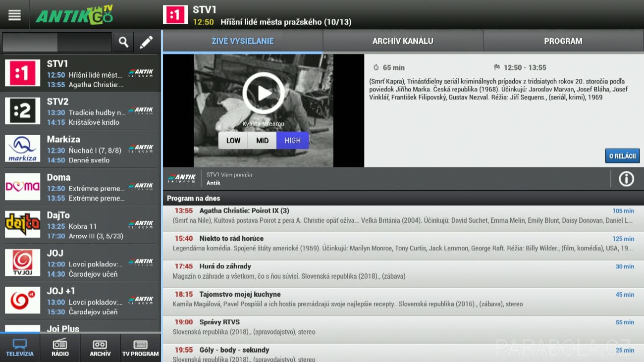644x362 pixels.
Task: Switch to Program tab
Action: pyautogui.click(x=563, y=41)
